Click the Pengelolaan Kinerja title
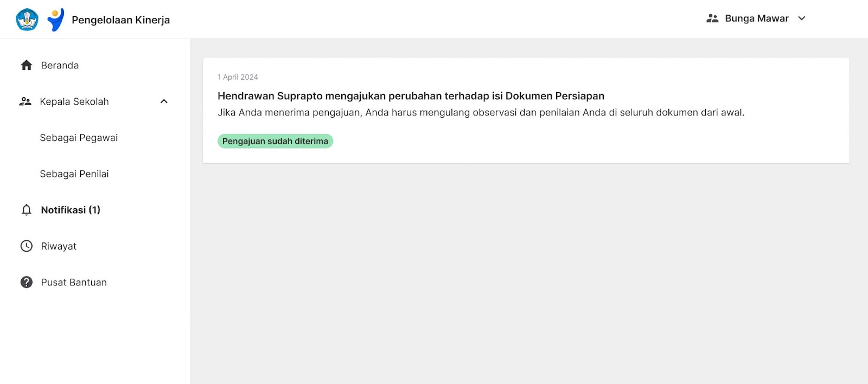The image size is (868, 384). pos(120,20)
